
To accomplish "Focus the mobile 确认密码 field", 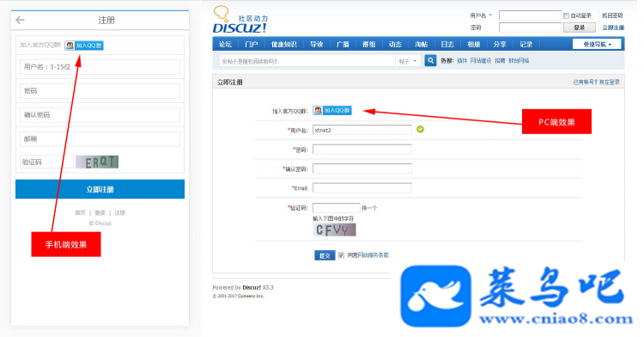I will [x=100, y=114].
